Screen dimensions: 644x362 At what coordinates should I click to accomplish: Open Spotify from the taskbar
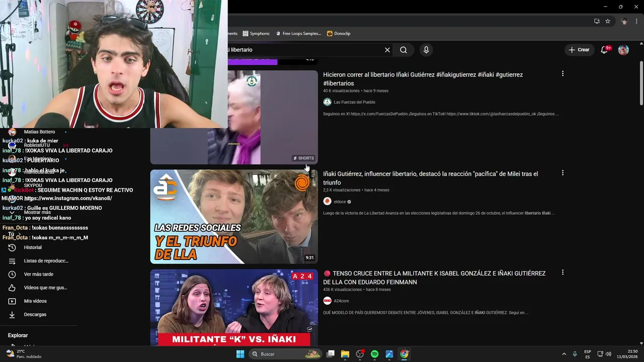point(374,354)
